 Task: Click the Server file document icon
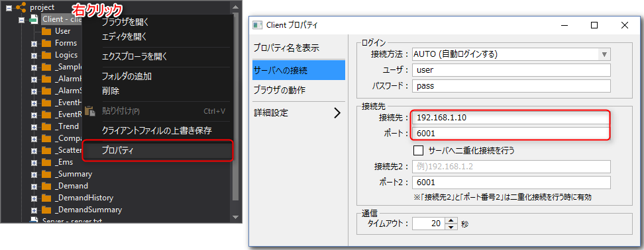[x=34, y=220]
